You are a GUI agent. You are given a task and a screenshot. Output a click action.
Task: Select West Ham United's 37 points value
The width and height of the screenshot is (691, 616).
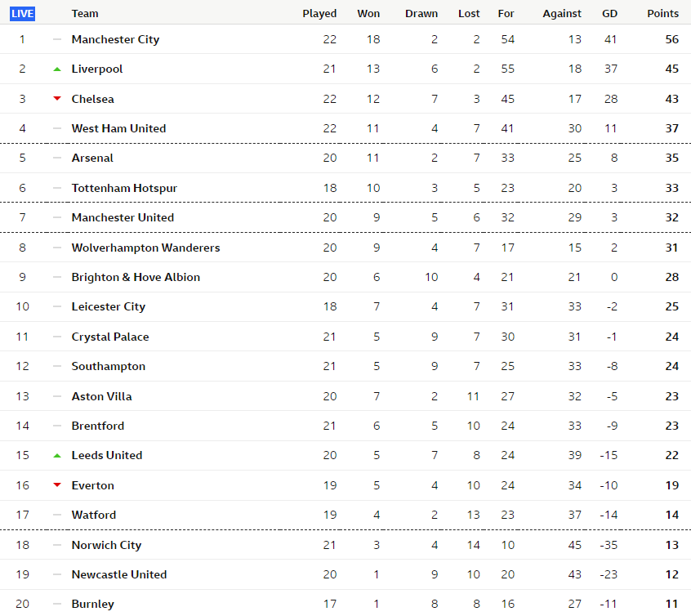(672, 128)
